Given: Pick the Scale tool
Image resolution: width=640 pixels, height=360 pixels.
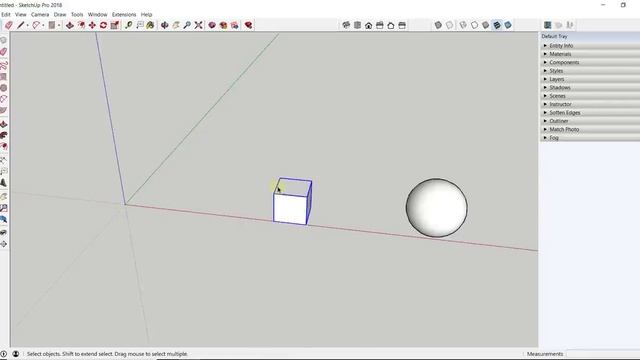Looking at the screenshot, I should 115,25.
